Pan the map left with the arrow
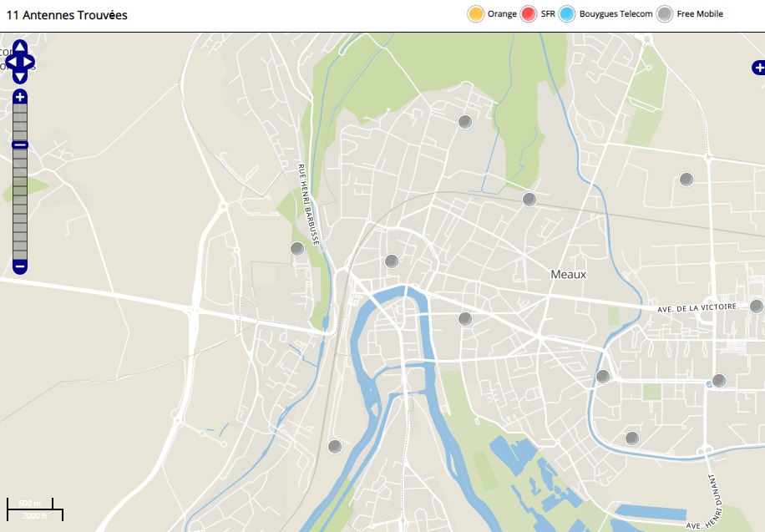The image size is (765, 532). click(10, 62)
